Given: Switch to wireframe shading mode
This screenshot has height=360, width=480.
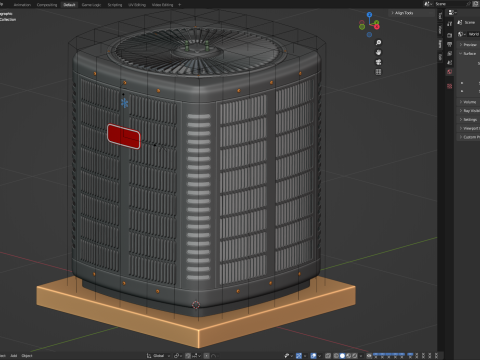Looking at the screenshot, I should click(x=336, y=356).
